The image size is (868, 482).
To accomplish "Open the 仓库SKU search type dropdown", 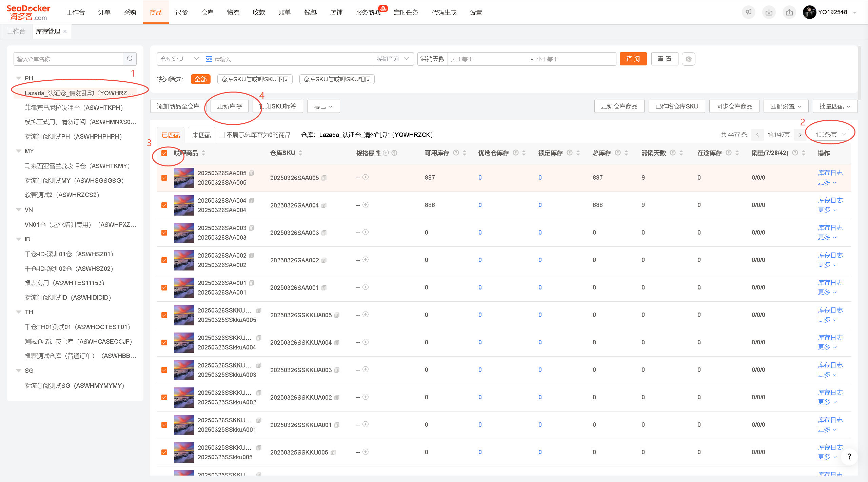I will coord(180,59).
